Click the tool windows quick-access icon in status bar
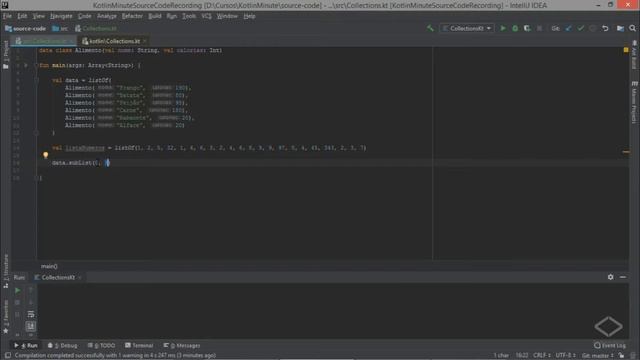This screenshot has width=640, height=360. pos(7,356)
